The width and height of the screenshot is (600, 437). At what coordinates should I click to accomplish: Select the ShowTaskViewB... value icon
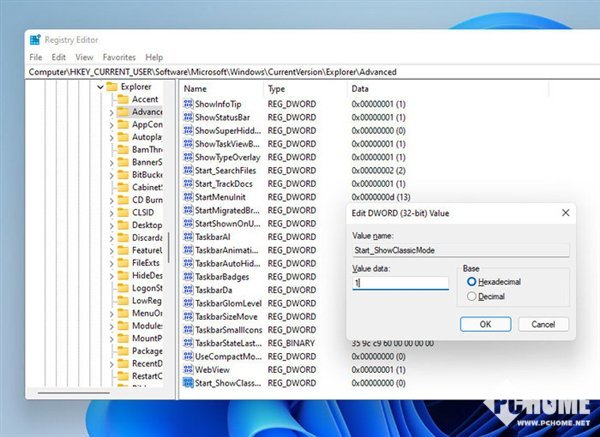188,144
